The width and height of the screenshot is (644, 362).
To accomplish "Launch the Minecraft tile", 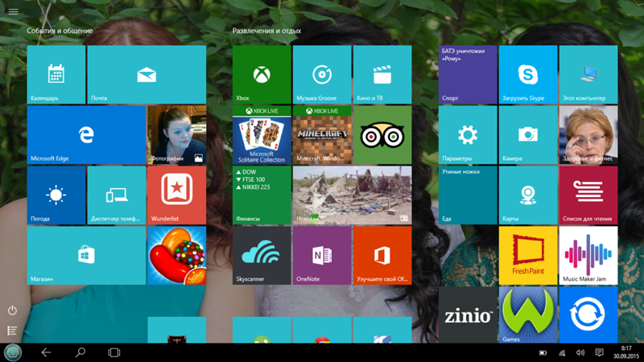I will click(x=322, y=134).
